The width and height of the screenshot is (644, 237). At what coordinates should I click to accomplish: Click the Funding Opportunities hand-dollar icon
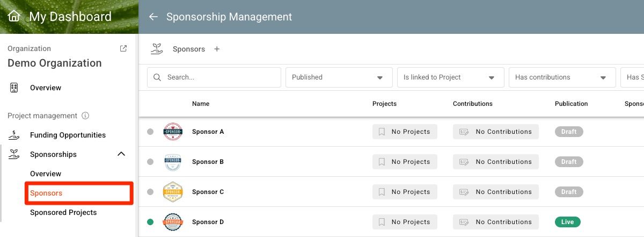coord(14,135)
